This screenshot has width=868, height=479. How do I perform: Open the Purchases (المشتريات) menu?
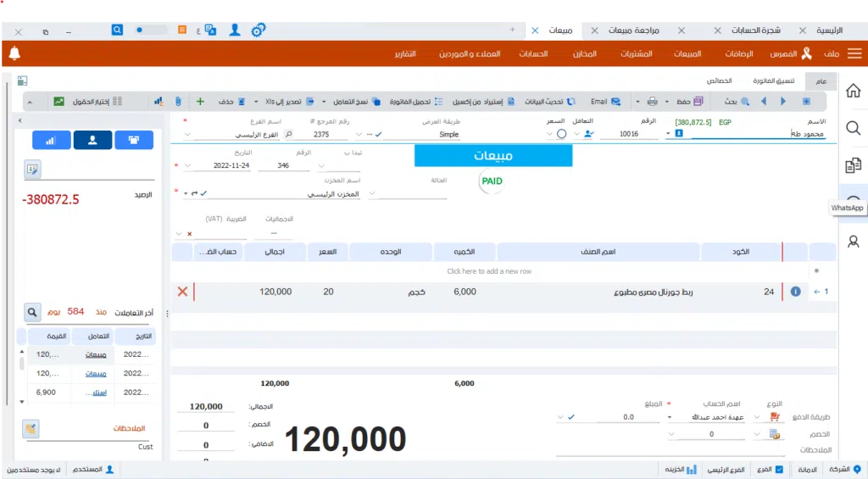point(636,53)
